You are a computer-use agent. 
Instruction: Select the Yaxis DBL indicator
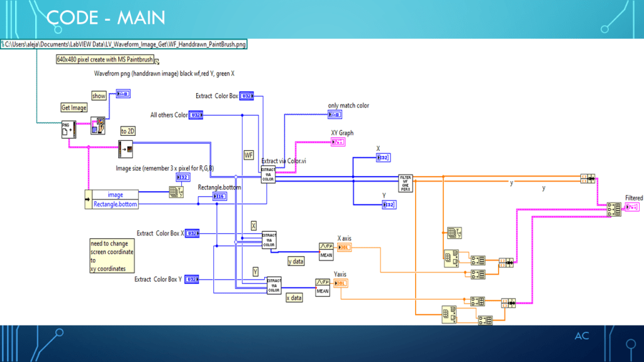(x=340, y=283)
